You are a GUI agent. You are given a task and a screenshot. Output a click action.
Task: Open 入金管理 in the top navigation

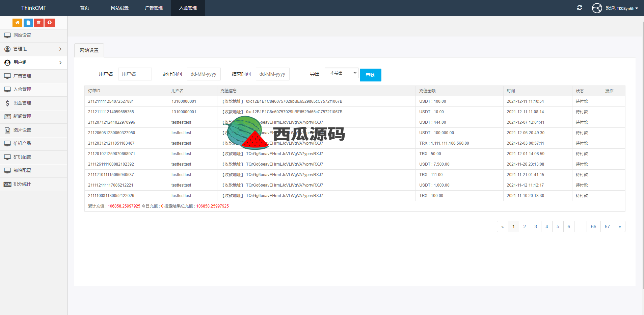click(x=188, y=8)
